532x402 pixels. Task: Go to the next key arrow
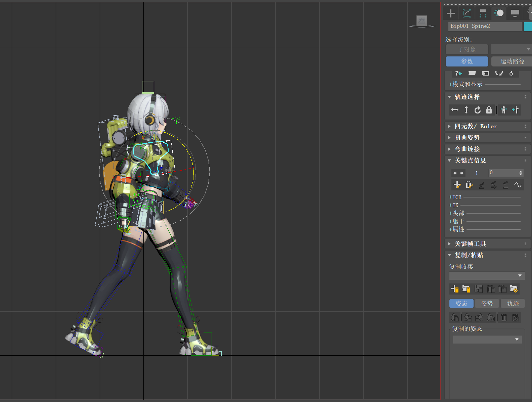click(x=462, y=173)
